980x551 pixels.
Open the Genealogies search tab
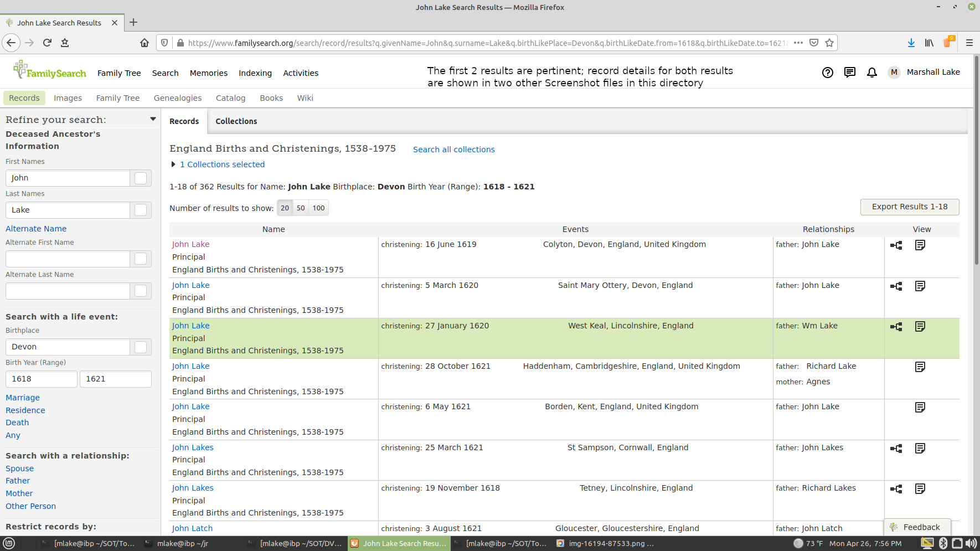[x=177, y=98]
